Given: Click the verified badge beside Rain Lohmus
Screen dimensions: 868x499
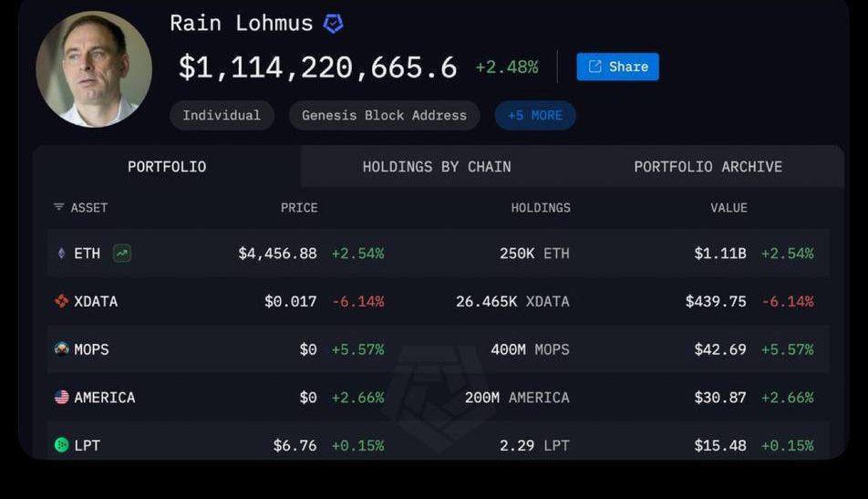Looking at the screenshot, I should pyautogui.click(x=334, y=24).
